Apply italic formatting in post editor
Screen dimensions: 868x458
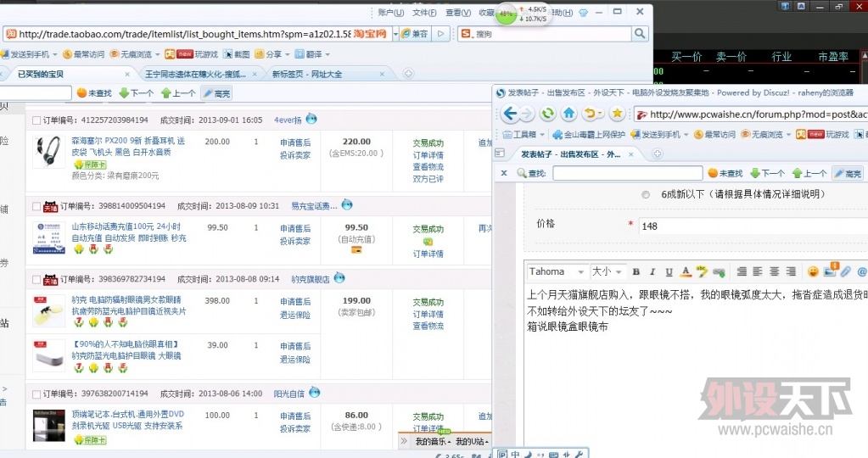click(652, 271)
